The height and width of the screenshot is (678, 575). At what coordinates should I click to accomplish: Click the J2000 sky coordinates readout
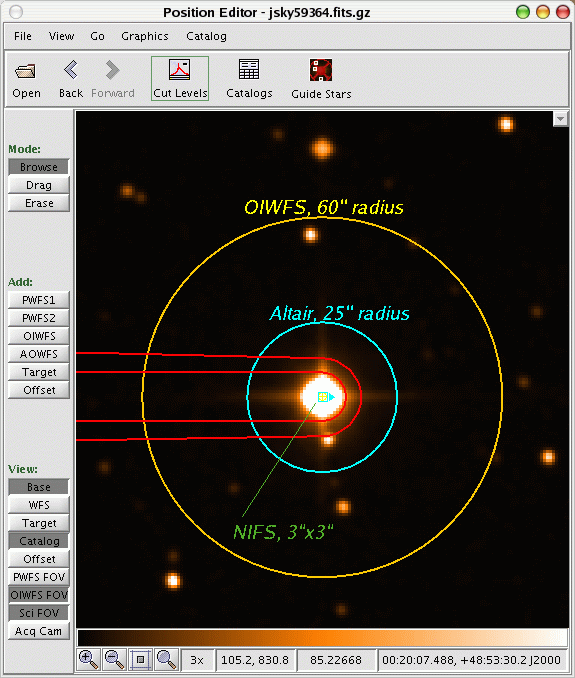(471, 660)
